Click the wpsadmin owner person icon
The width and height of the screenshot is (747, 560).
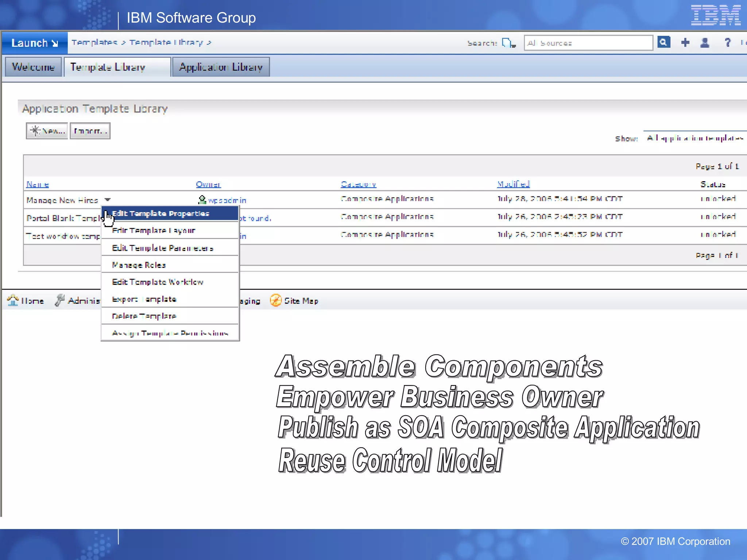(202, 200)
